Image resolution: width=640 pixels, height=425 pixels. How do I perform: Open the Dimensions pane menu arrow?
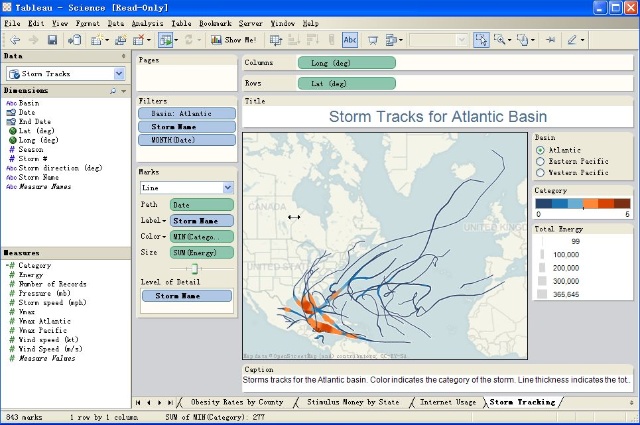[123, 91]
